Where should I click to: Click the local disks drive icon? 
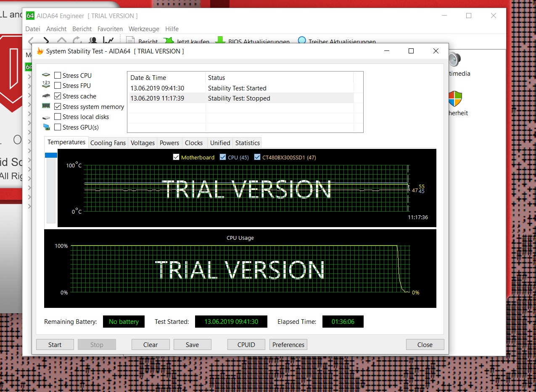click(46, 117)
